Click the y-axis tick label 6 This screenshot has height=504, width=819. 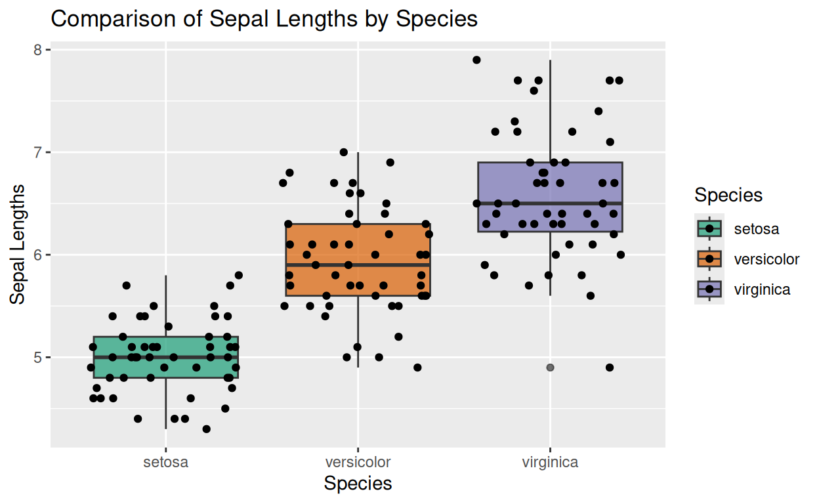tap(39, 255)
